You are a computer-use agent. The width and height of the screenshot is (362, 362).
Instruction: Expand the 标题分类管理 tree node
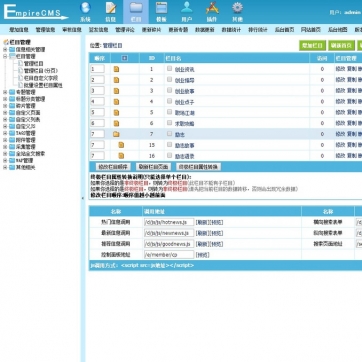[5, 99]
